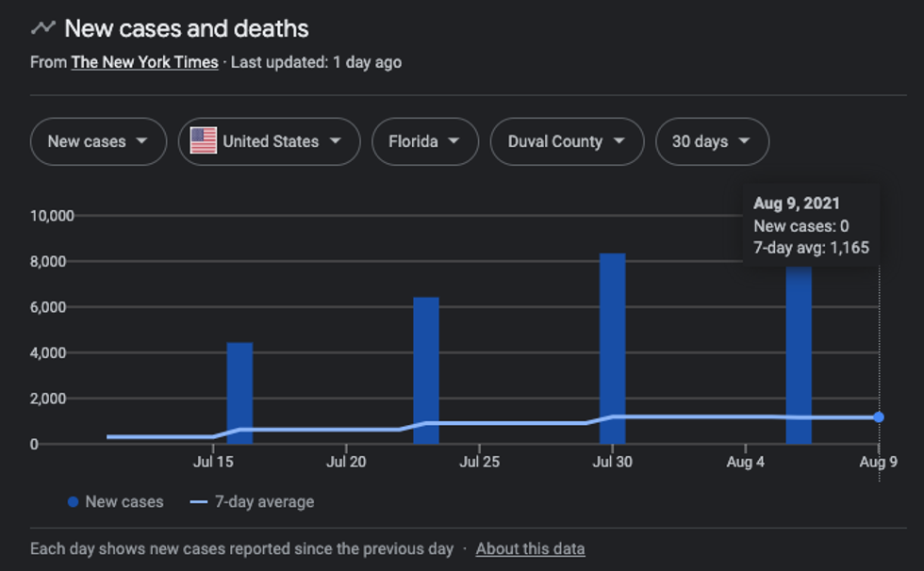This screenshot has width=924, height=571.
Task: Expand the United States country selector
Action: [x=269, y=141]
